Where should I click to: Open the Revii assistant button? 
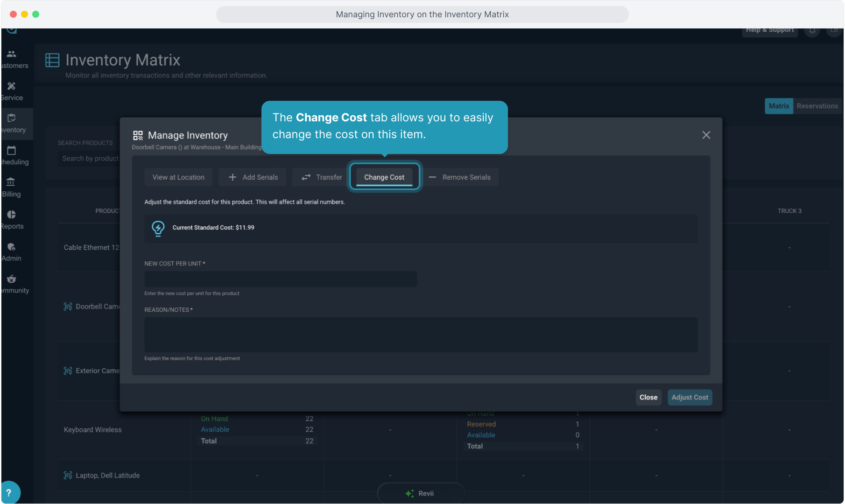point(421,493)
